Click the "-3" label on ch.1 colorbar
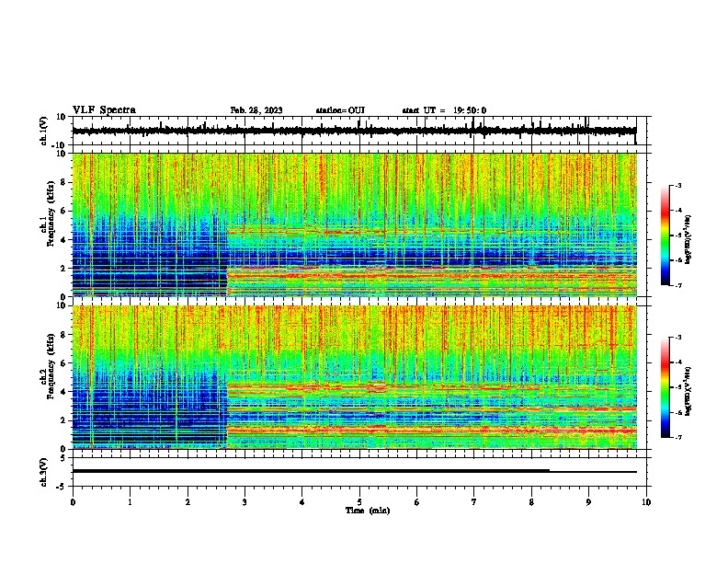 click(x=678, y=185)
